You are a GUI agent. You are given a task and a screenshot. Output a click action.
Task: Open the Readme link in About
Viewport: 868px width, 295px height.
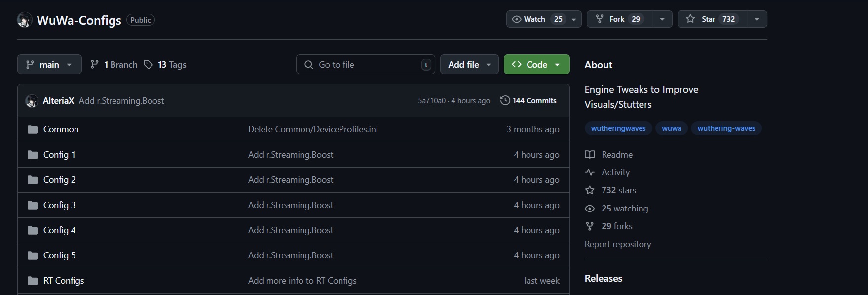617,155
